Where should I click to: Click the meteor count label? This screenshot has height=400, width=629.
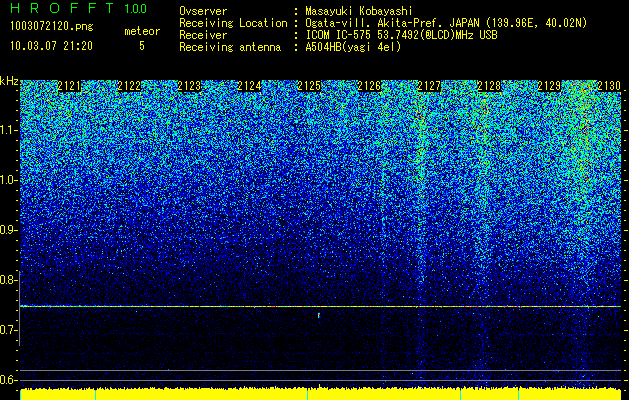pos(142,31)
